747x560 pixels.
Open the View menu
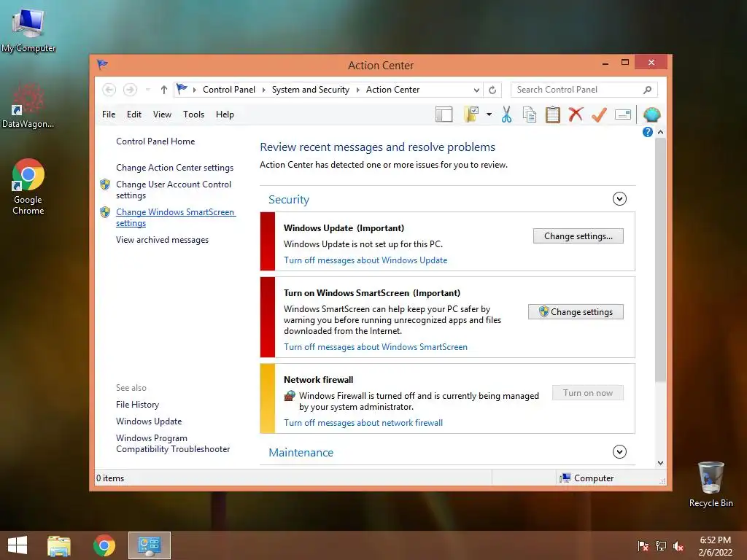pos(162,114)
